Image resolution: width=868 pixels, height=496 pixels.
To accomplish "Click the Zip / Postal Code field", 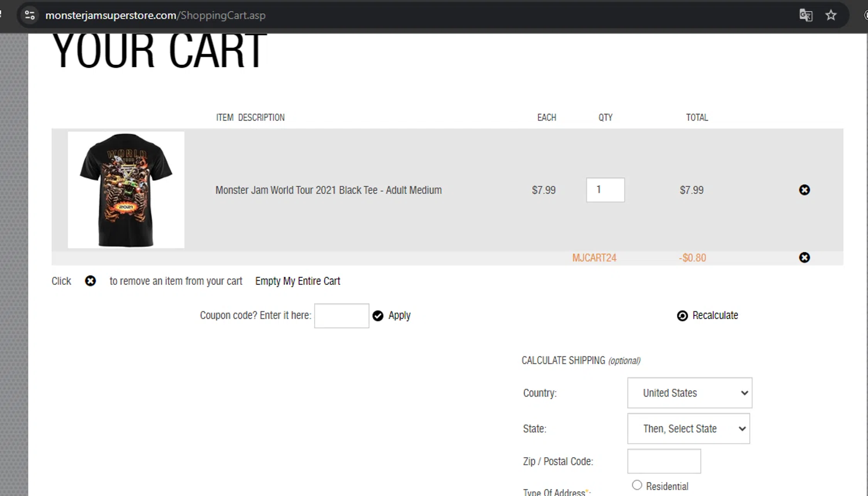I will [x=664, y=461].
